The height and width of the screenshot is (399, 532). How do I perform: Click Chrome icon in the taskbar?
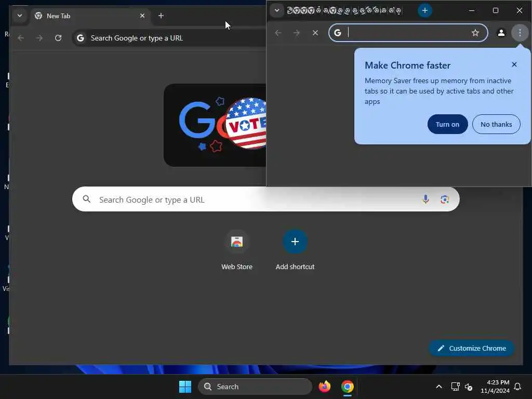348,387
